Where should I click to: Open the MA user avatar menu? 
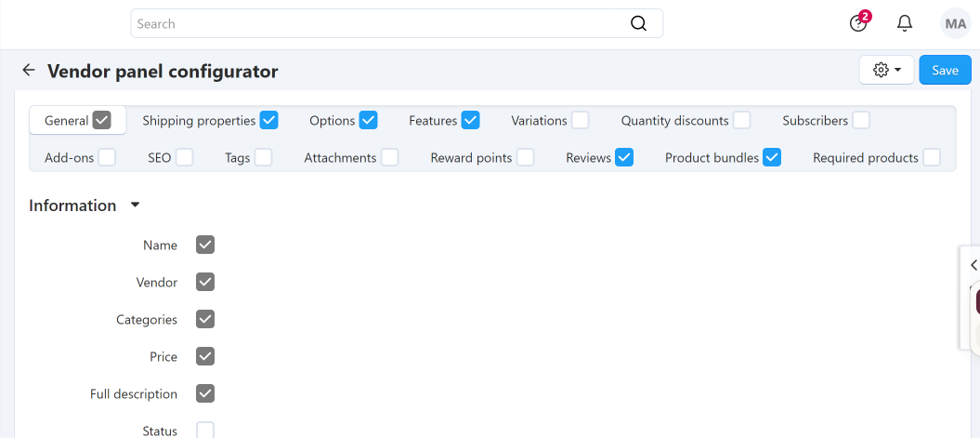pyautogui.click(x=956, y=24)
